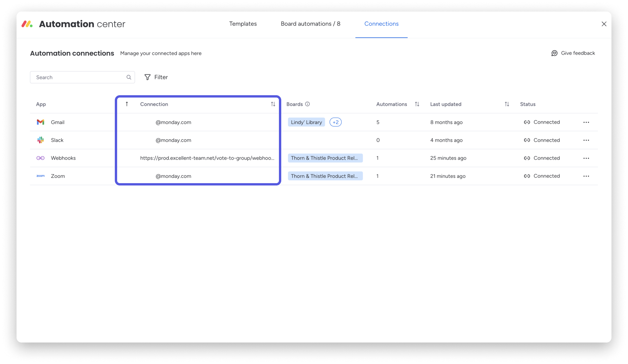Click the Give feedback link

(578, 53)
